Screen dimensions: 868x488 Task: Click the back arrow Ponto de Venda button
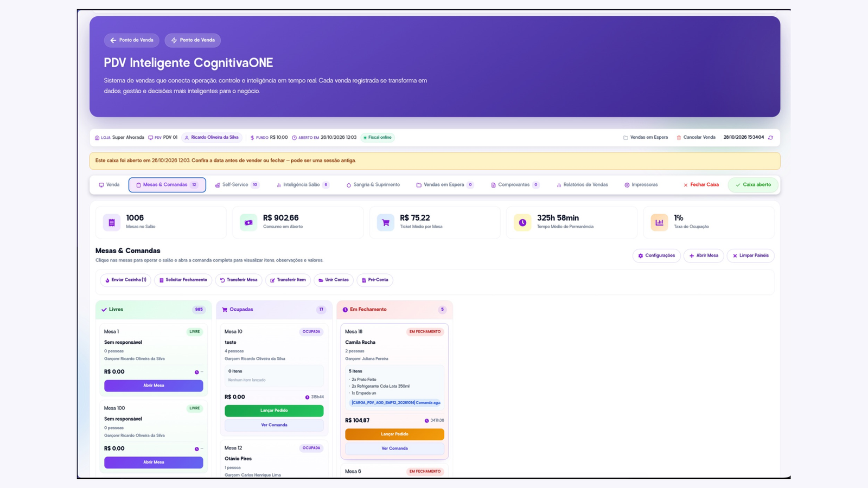132,40
